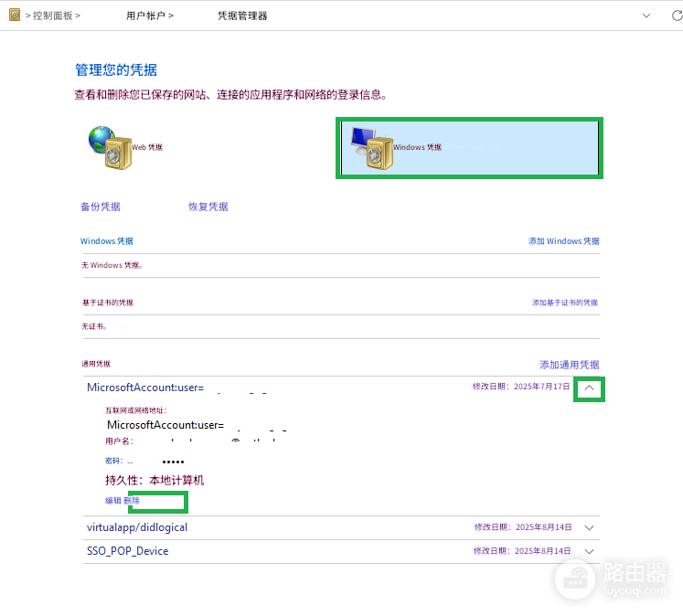
Task: Open the SSO_POP_Device entry
Action: point(128,551)
